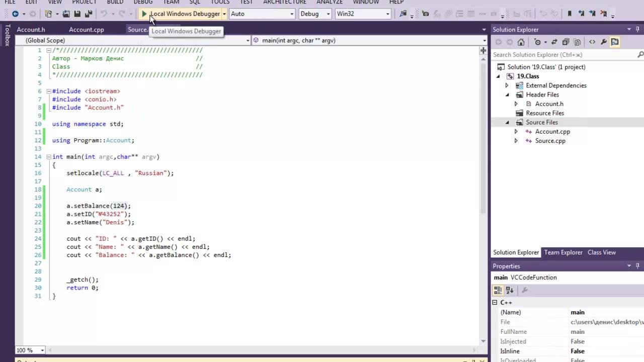Viewport: 644px width, 362px height.
Task: Click the Open File folder icon
Action: coord(66,14)
